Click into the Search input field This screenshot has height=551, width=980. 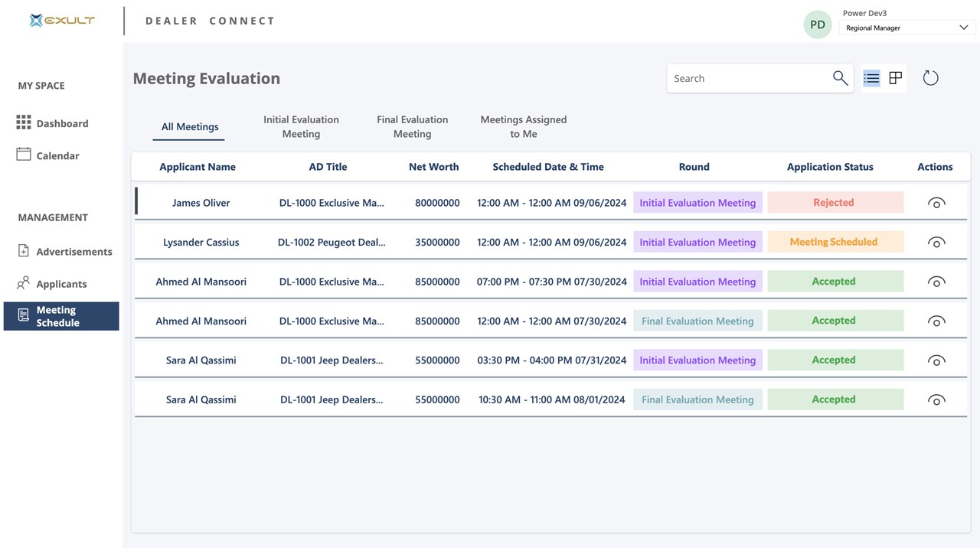(x=746, y=78)
